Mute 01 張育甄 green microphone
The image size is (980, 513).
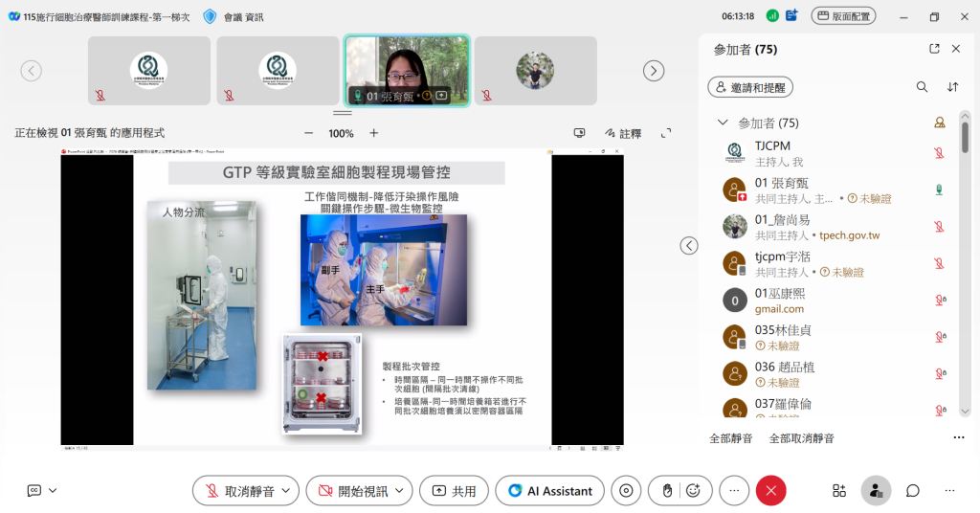[x=939, y=190]
